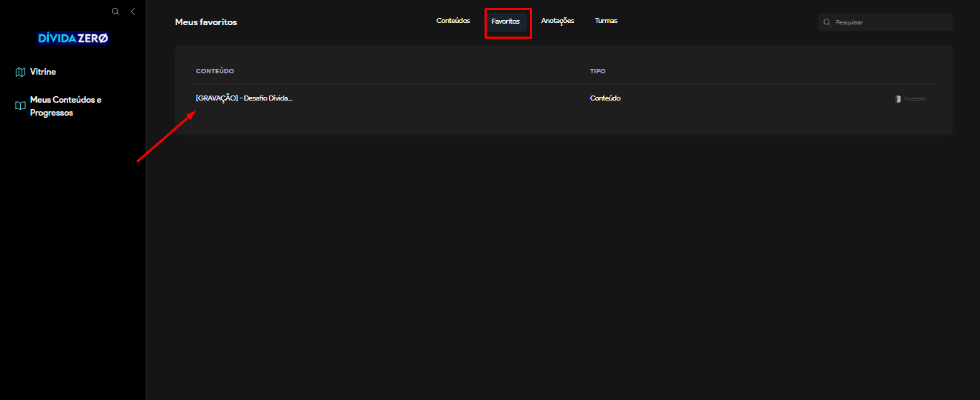The width and height of the screenshot is (980, 400).
Task: Click the sidebar search magnifier icon
Action: tap(115, 11)
